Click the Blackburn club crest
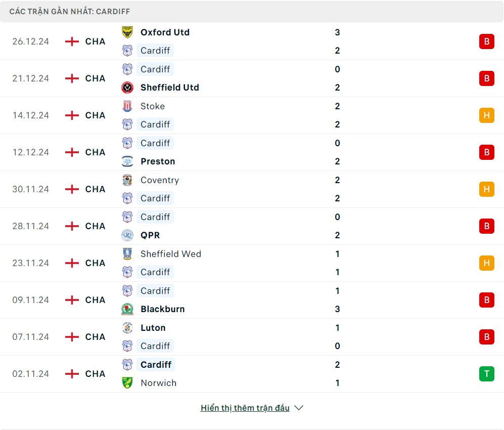This screenshot has width=504, height=430. pos(127,309)
